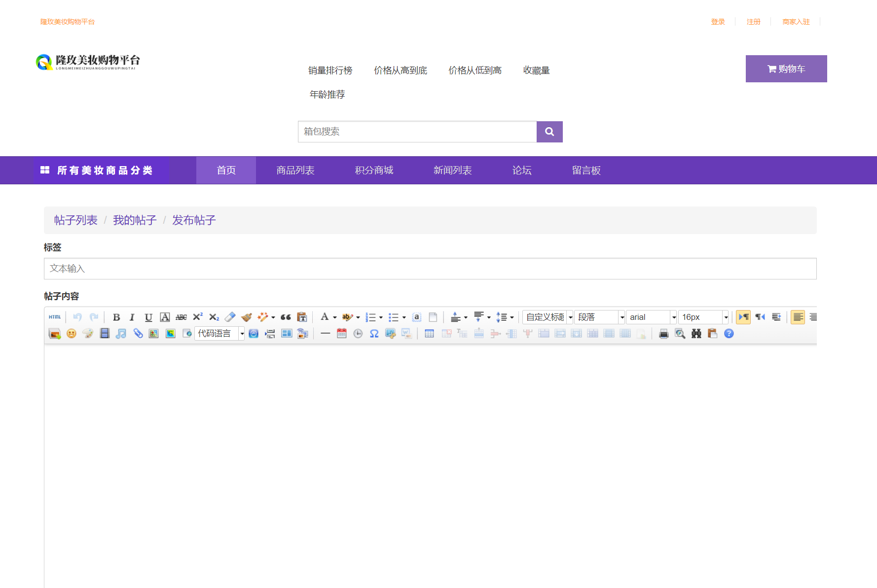Apply superscript formatting
This screenshot has width=877, height=588.
tap(197, 317)
